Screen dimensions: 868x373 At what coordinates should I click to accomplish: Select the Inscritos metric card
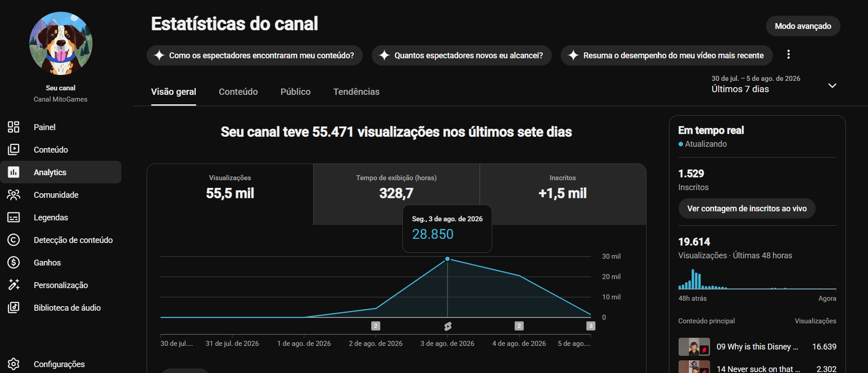[563, 194]
